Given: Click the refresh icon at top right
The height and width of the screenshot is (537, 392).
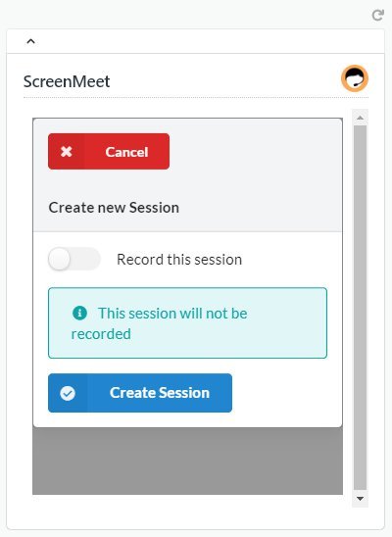Looking at the screenshot, I should pyautogui.click(x=378, y=15).
